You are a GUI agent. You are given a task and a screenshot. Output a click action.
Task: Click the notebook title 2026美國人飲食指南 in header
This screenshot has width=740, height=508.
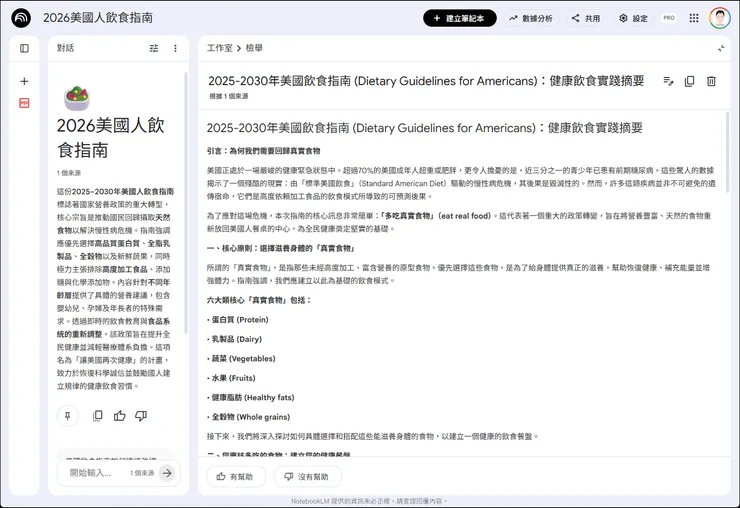click(98, 18)
